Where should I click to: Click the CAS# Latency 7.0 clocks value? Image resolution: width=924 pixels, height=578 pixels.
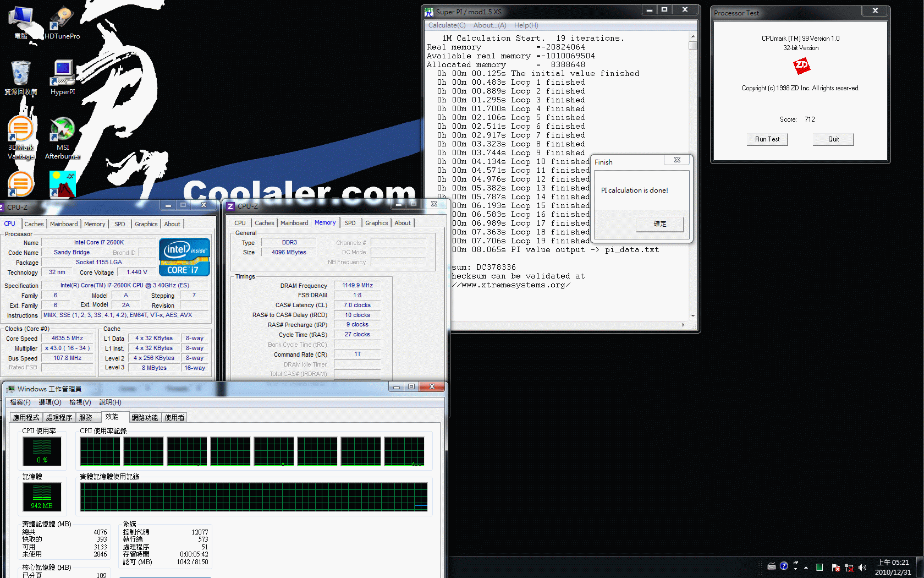[358, 306]
